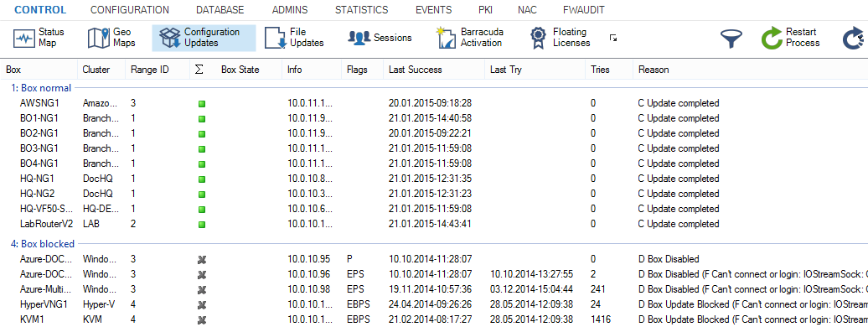
Task: Click green status icon for HQ-NG2
Action: pyautogui.click(x=202, y=195)
